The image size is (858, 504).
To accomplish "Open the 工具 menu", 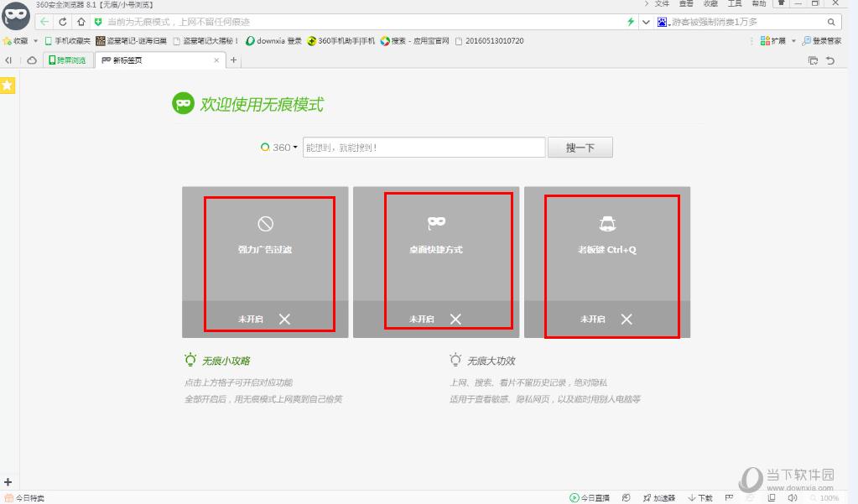I will click(x=735, y=3).
